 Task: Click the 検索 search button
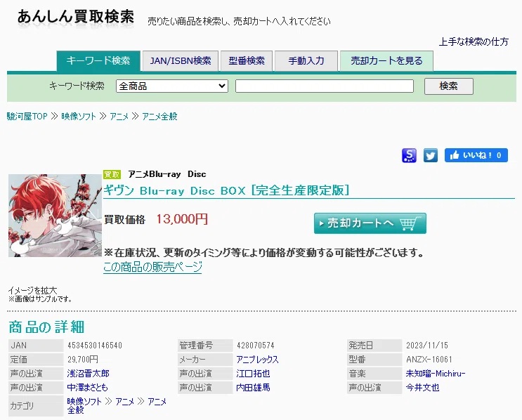[x=448, y=86]
